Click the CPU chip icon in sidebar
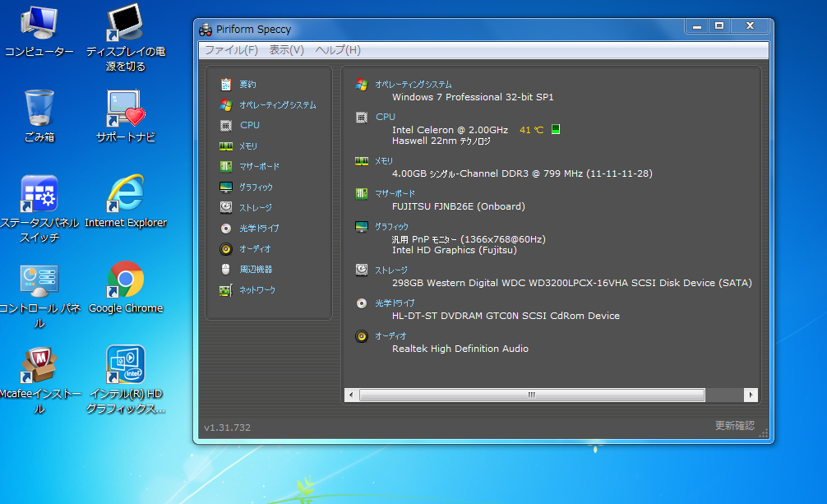This screenshot has height=504, width=827. [226, 126]
